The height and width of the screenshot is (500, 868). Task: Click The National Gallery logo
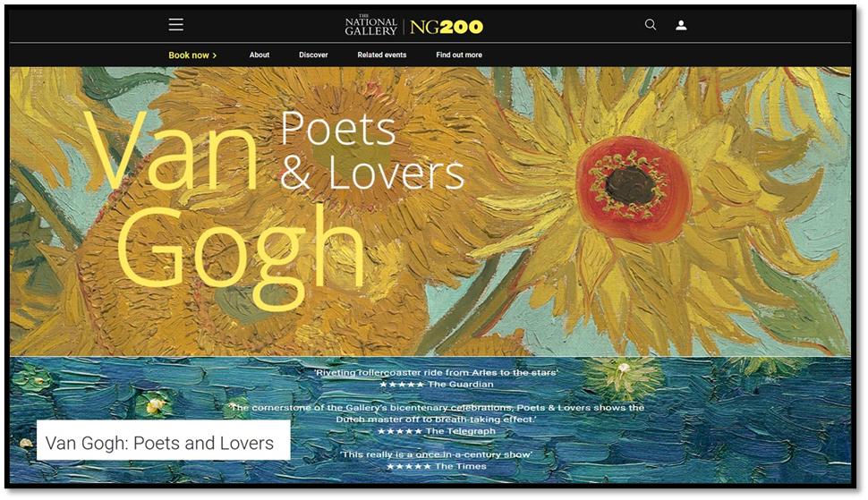[x=370, y=26]
